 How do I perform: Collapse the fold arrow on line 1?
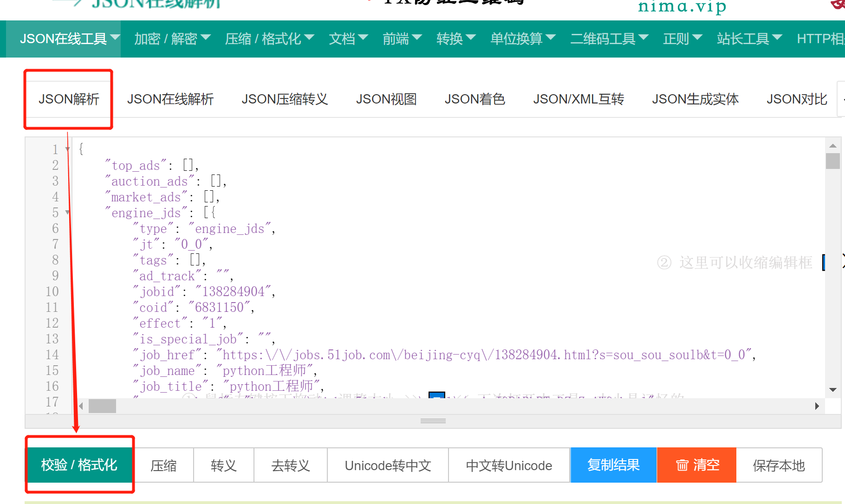coord(68,149)
